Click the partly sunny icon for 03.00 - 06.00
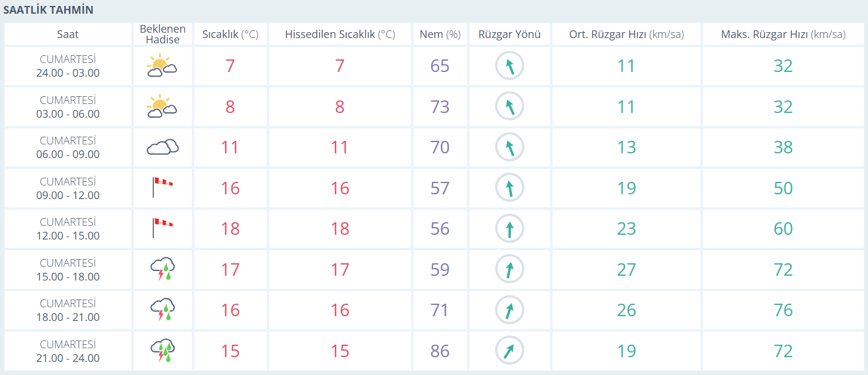 pyautogui.click(x=162, y=106)
